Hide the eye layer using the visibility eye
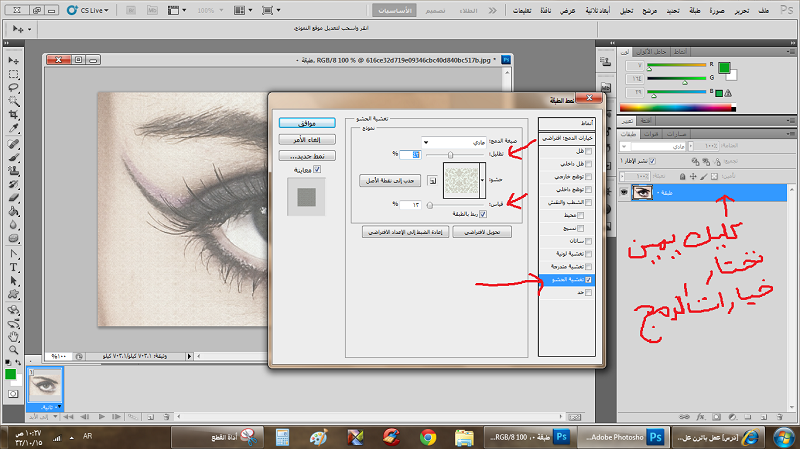This screenshot has width=800, height=449. coord(622,192)
